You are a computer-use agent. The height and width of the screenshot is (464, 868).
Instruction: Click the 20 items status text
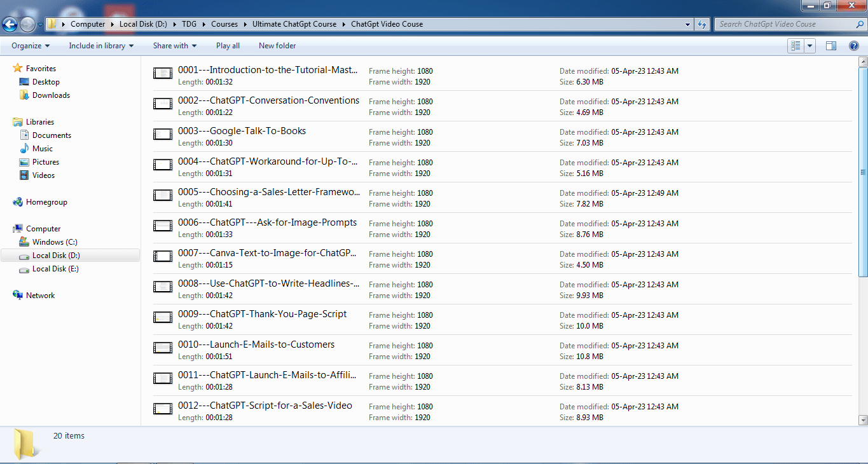pyautogui.click(x=69, y=436)
